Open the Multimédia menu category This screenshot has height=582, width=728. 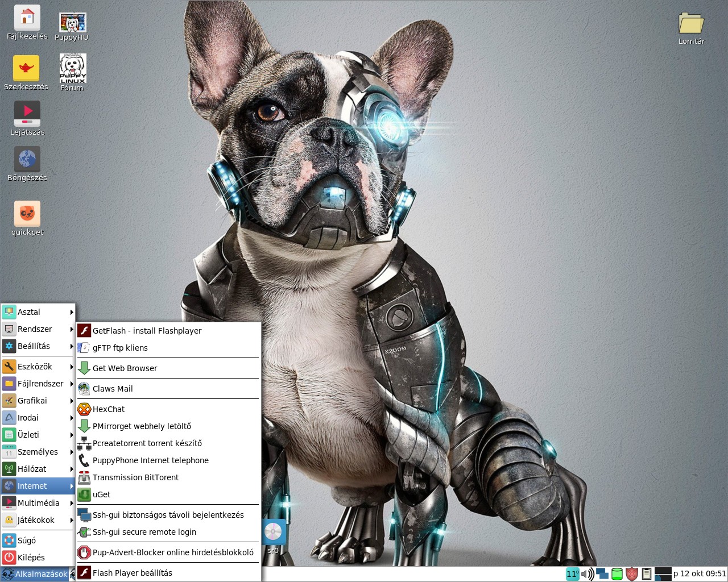pos(38,503)
